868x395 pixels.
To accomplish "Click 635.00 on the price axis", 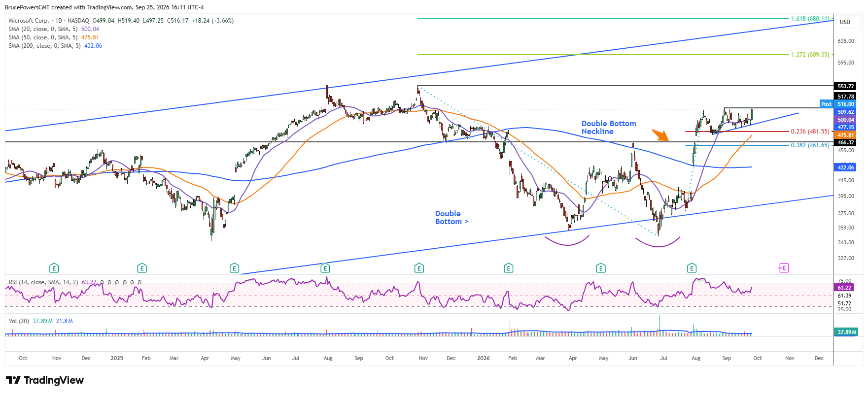I will (x=846, y=41).
